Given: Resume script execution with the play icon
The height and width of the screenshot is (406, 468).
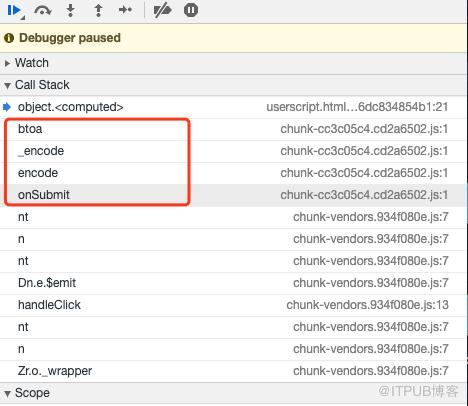Looking at the screenshot, I should (x=14, y=10).
